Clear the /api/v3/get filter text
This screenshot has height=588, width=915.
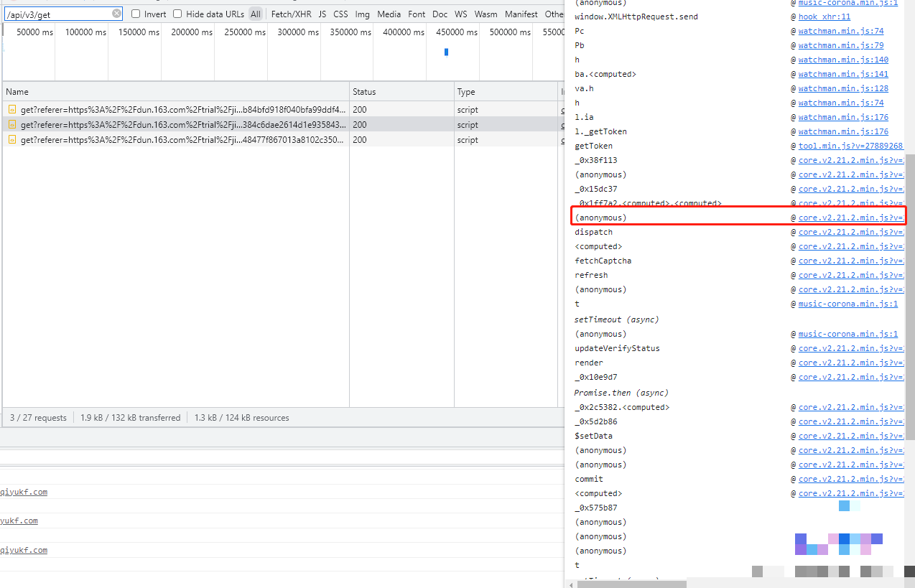(x=116, y=14)
